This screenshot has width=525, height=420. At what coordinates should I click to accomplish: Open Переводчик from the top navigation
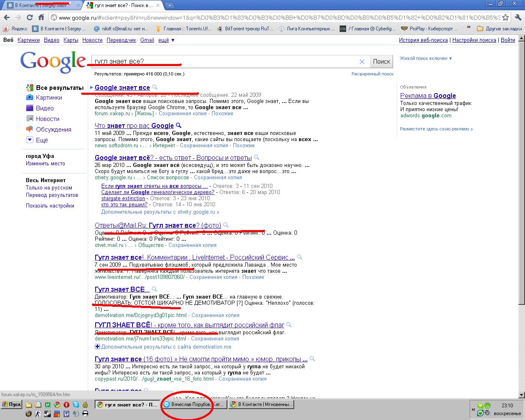[x=121, y=40]
